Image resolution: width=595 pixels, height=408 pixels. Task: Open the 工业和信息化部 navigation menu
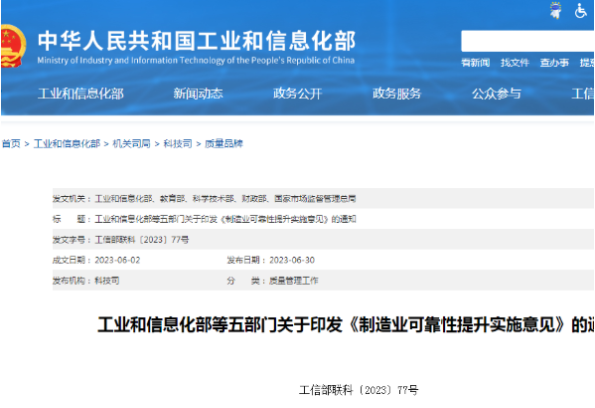(x=80, y=93)
